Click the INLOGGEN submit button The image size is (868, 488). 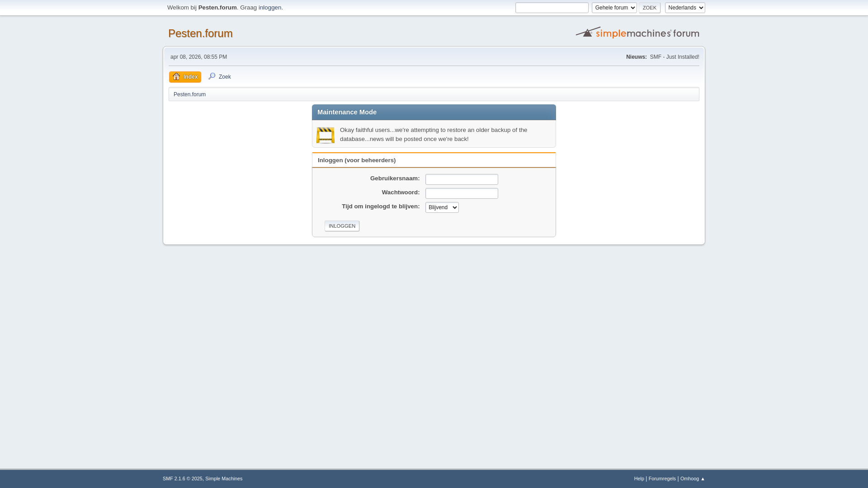(342, 226)
